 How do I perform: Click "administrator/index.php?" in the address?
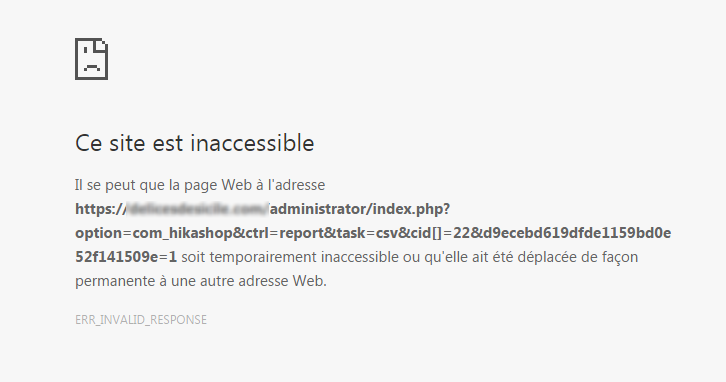(360, 209)
